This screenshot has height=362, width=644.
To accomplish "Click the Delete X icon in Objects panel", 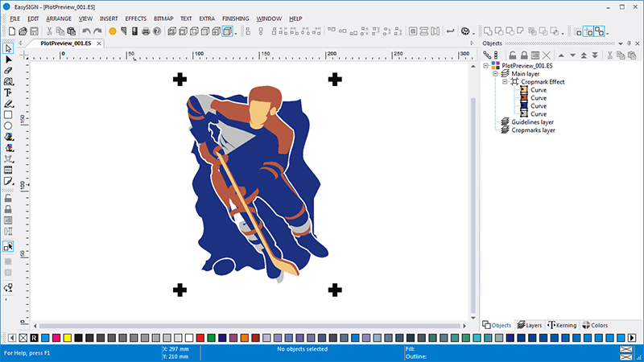I will pyautogui.click(x=546, y=55).
